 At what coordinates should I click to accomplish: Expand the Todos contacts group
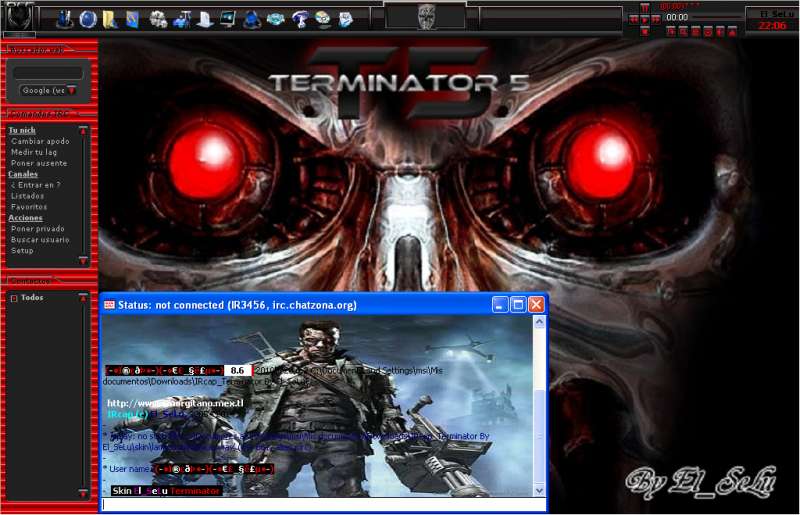pos(14,298)
